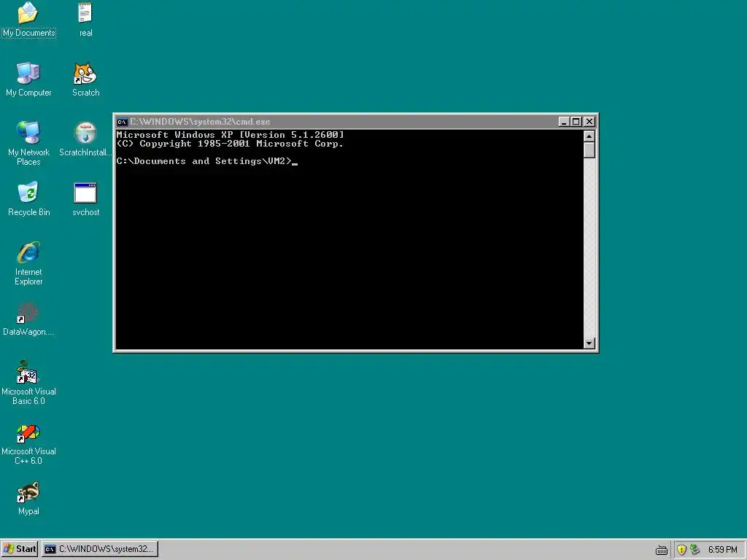Screen dimensions: 747x560
Task: Click the 'Microsoft Windows XP [Version 5.1.2600]' line
Action: tap(230, 135)
